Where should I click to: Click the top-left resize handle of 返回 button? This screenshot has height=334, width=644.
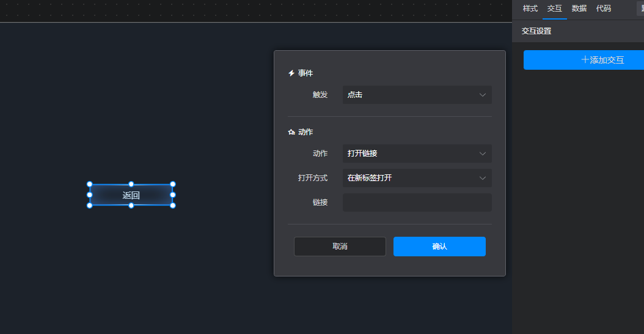(90, 184)
